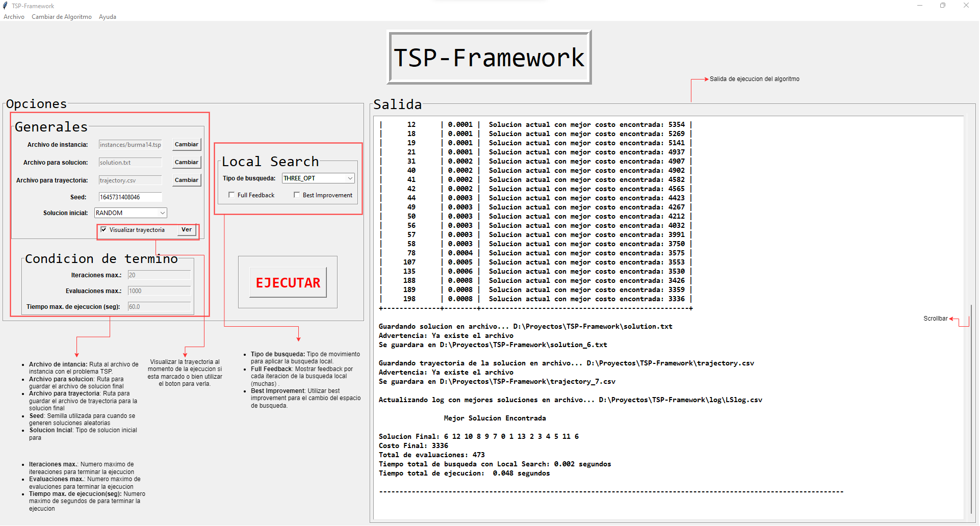
Task: Click the Tiempo max. de ejecucion field
Action: (159, 307)
